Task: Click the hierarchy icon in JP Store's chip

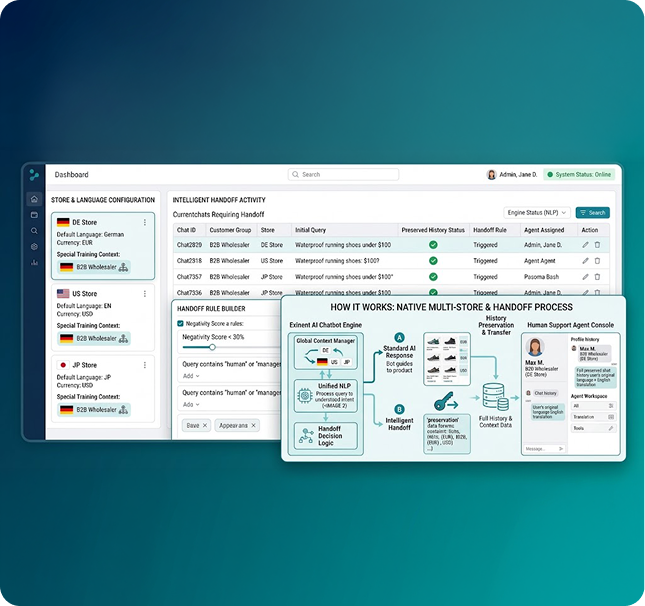Action: (x=123, y=410)
